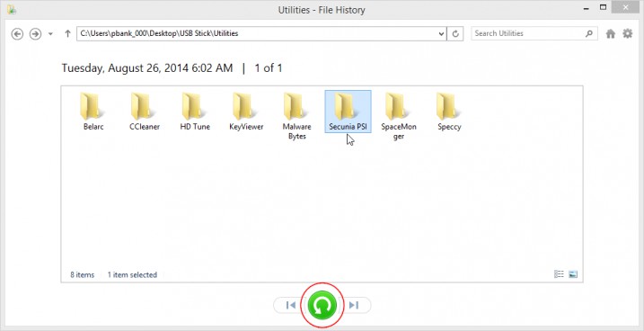The height and width of the screenshot is (331, 644).
Task: Select the Speccy folder
Action: [449, 112]
